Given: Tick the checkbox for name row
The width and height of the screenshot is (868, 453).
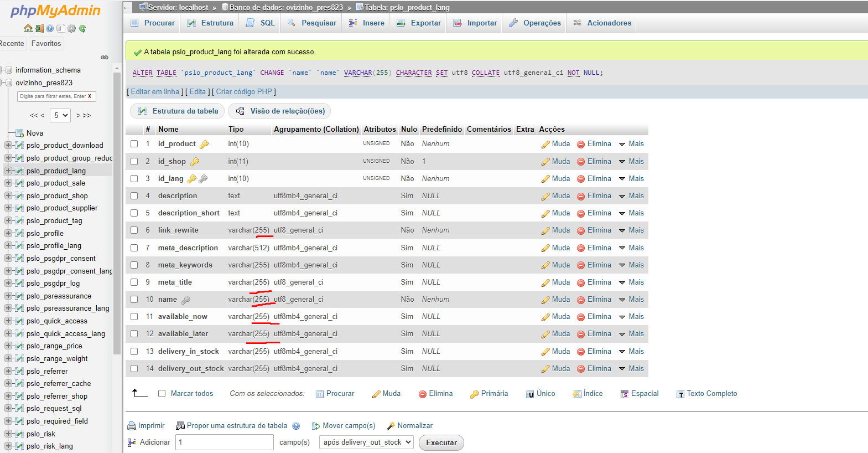Looking at the screenshot, I should click(x=134, y=299).
